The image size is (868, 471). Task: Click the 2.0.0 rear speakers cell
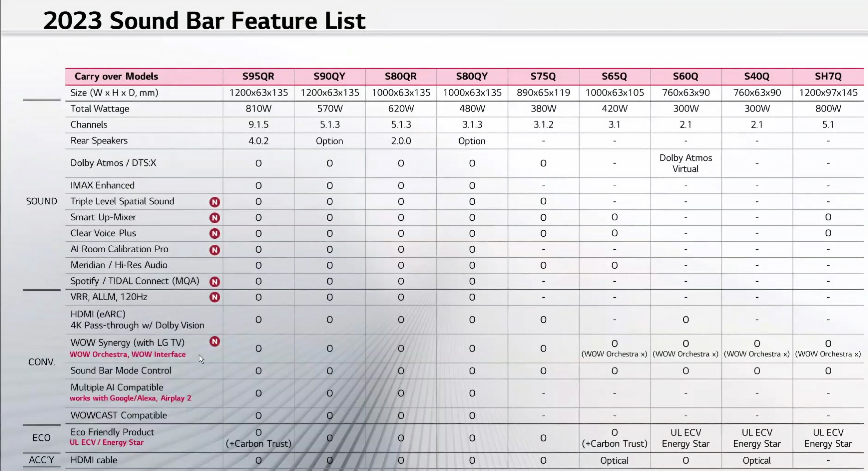click(x=401, y=141)
